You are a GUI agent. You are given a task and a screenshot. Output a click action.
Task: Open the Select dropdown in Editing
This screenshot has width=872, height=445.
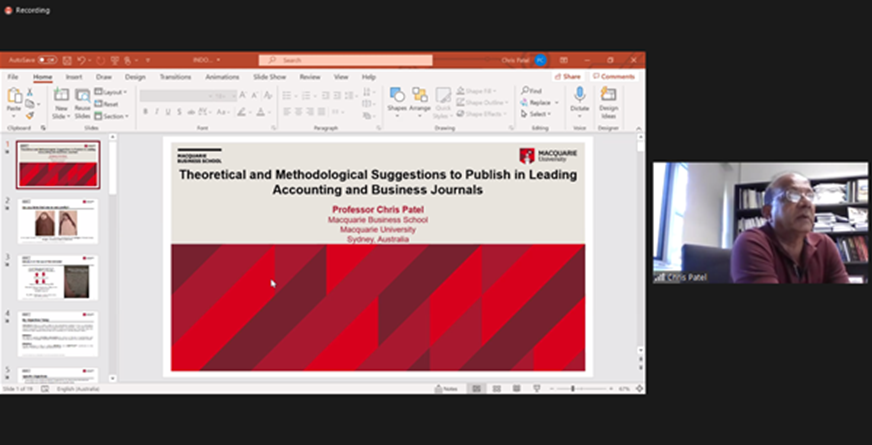click(x=538, y=114)
